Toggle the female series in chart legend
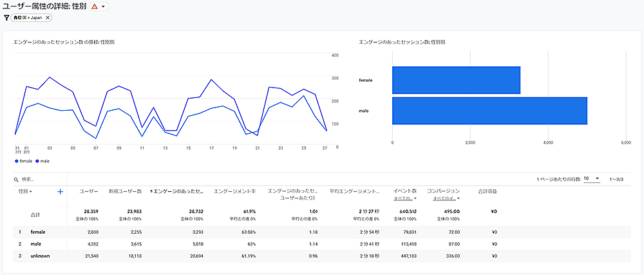Screen dimensions: 644x275 tap(24, 161)
